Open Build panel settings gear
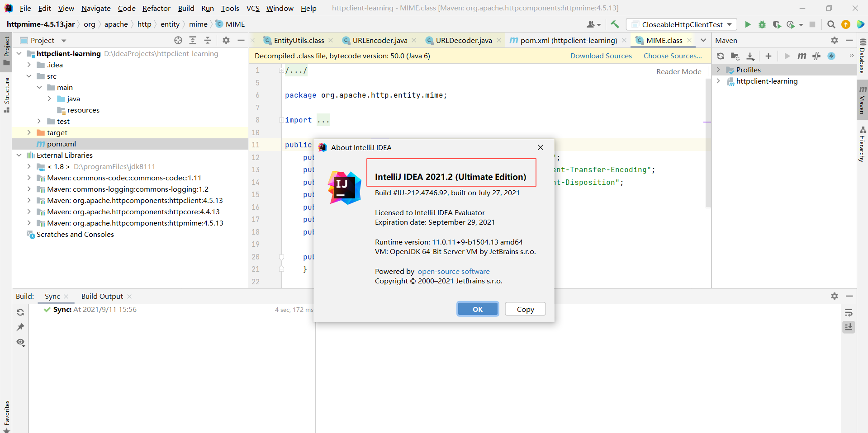The width and height of the screenshot is (868, 433). 835,296
